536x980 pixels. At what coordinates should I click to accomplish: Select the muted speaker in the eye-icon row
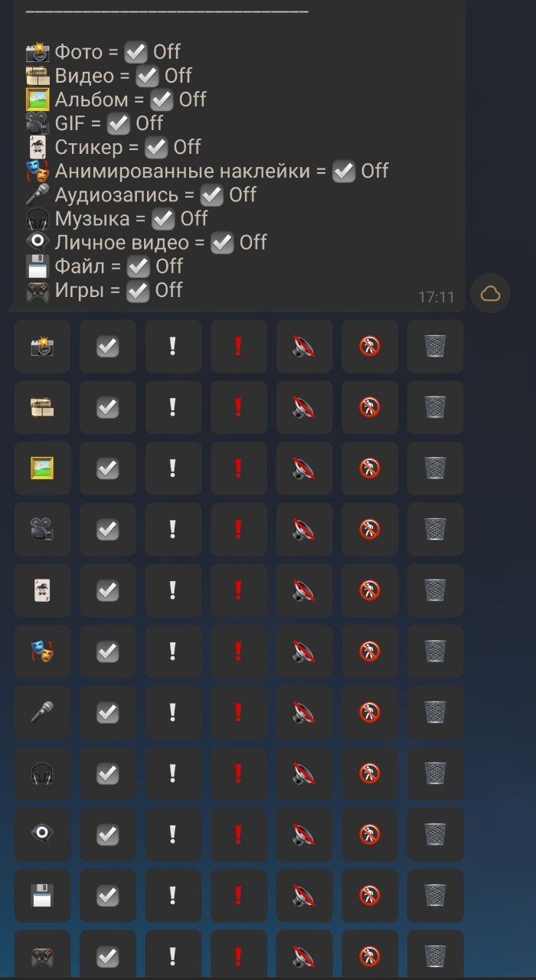click(x=304, y=835)
